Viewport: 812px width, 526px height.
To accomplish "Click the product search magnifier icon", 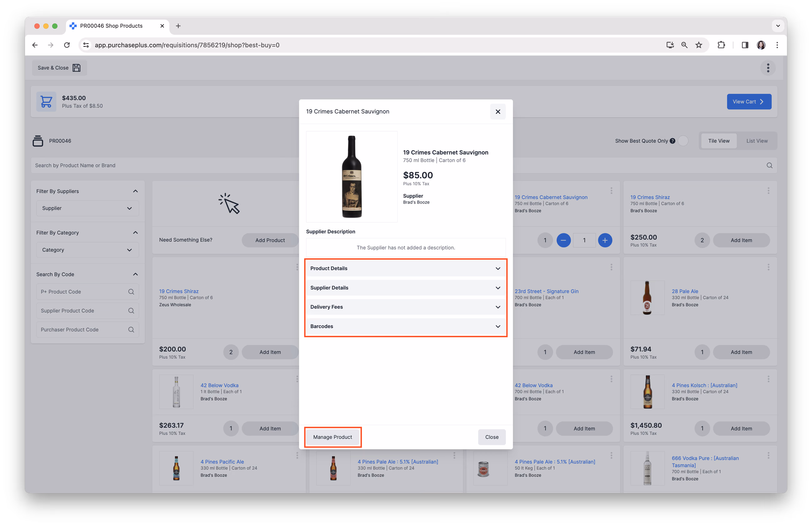I will [769, 166].
